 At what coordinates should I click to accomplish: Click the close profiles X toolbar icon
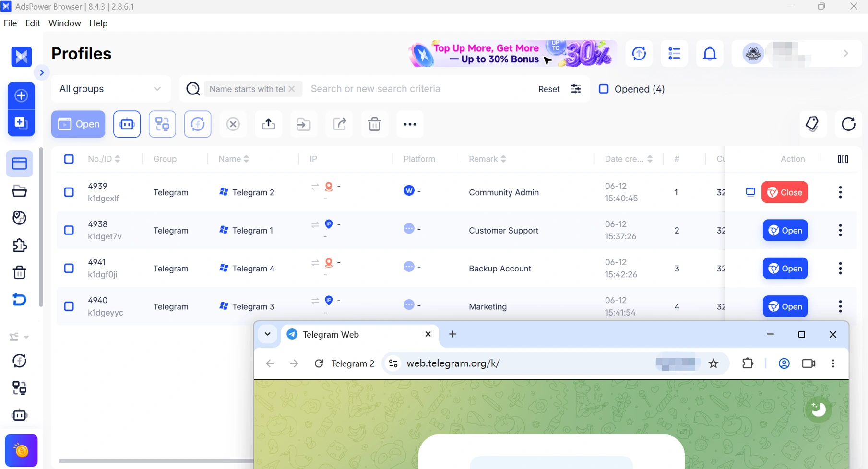pos(233,124)
